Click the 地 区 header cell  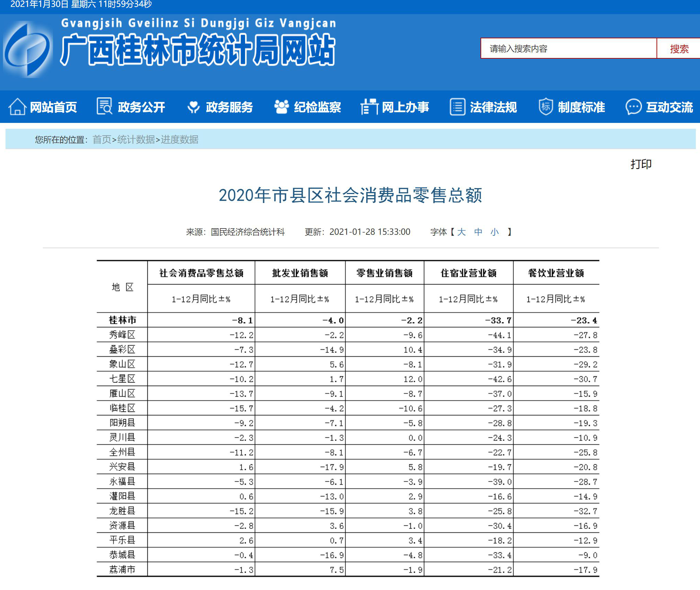pos(123,287)
